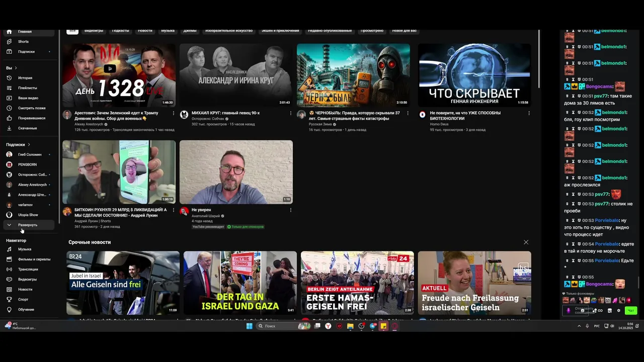Image resolution: width=644 pixels, height=362 pixels.
Task: Open File Explorer from taskbar
Action: [x=350, y=326]
